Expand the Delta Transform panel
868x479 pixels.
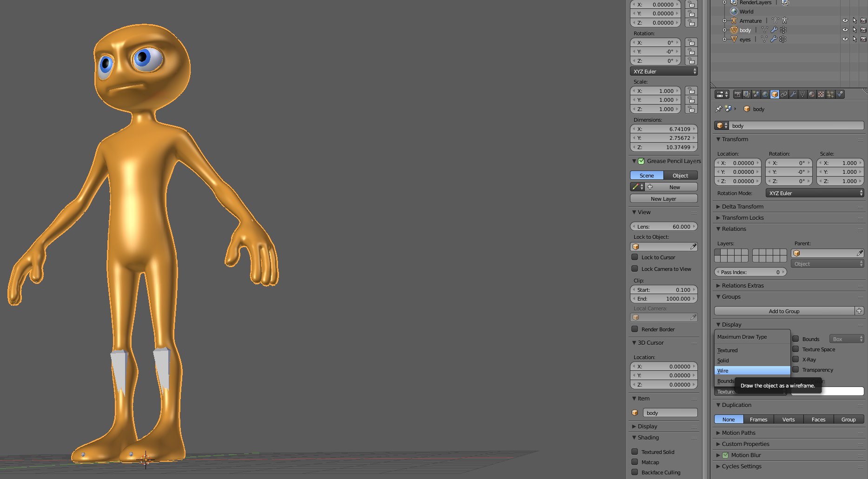pyautogui.click(x=743, y=206)
